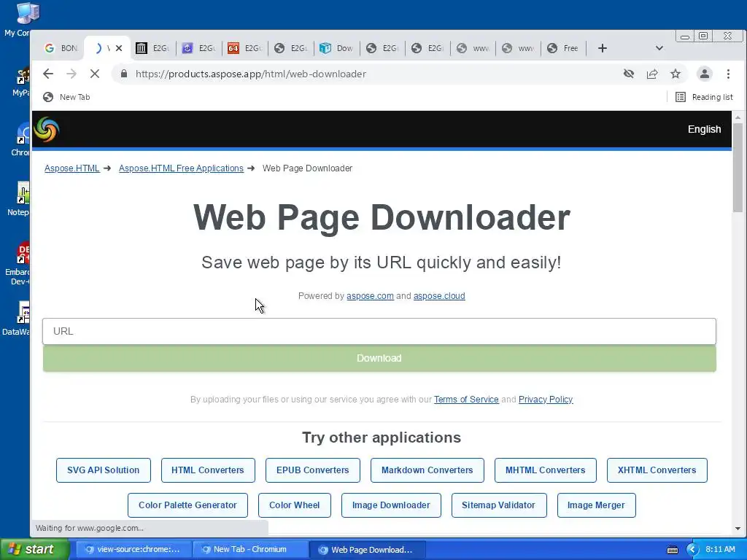This screenshot has height=560, width=747.
Task: Open Color Wheel application
Action: click(295, 505)
